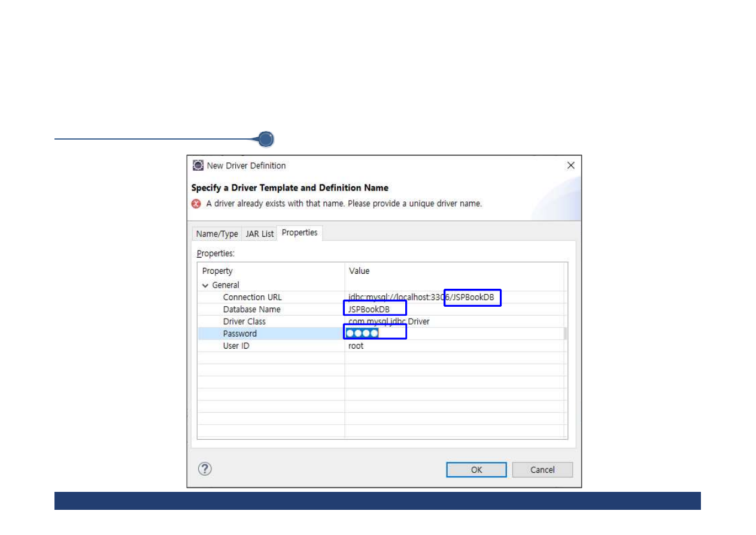Click the Eclipse icon in the dialog title bar

coord(198,165)
